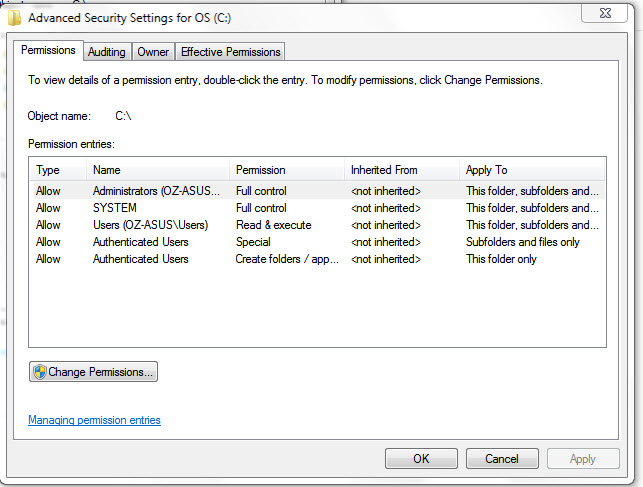This screenshot has width=643, height=487.
Task: Click the folder icon in title bar
Action: (x=14, y=18)
